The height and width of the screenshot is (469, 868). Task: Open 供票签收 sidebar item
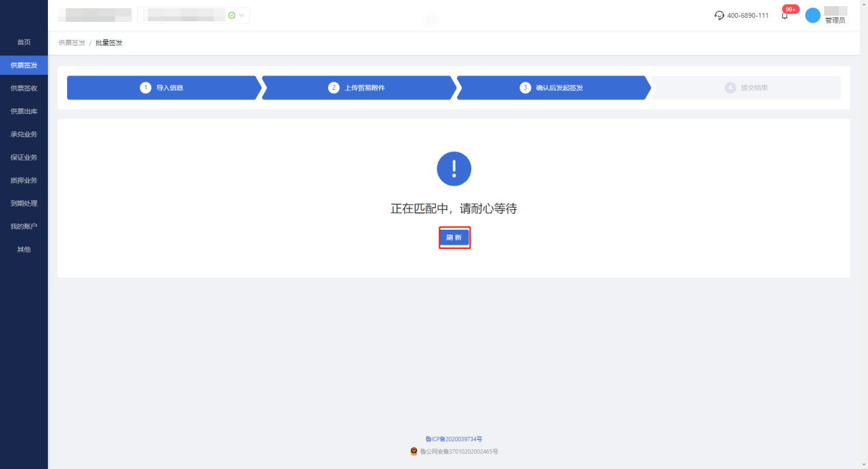pyautogui.click(x=24, y=88)
